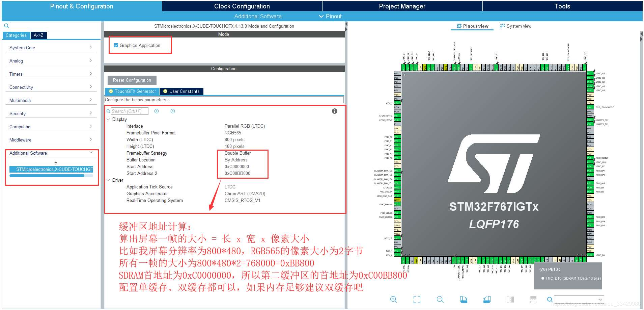The image size is (644, 310).
Task: Expand the Analog category
Action: (x=51, y=61)
